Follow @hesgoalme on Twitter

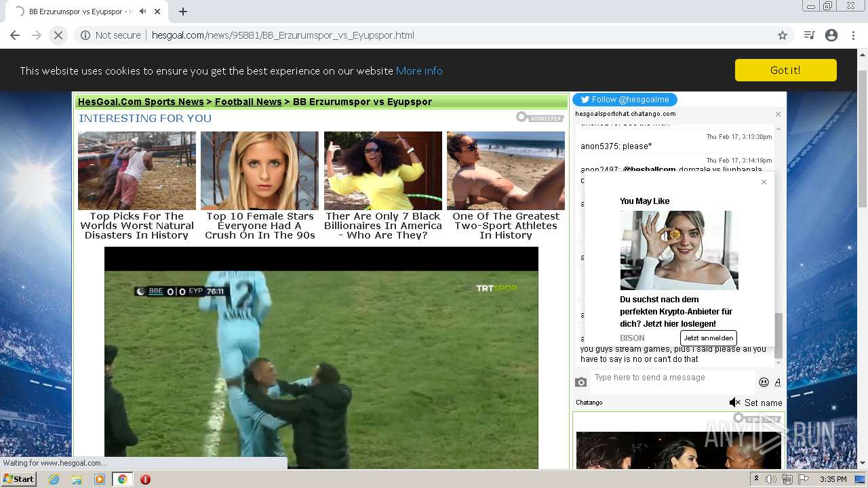click(x=625, y=100)
